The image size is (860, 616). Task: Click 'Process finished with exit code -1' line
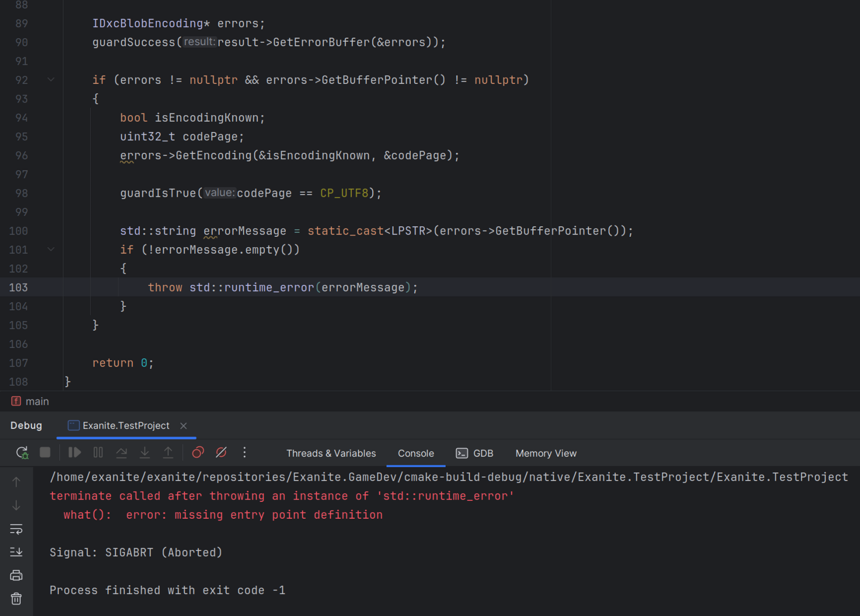point(168,590)
